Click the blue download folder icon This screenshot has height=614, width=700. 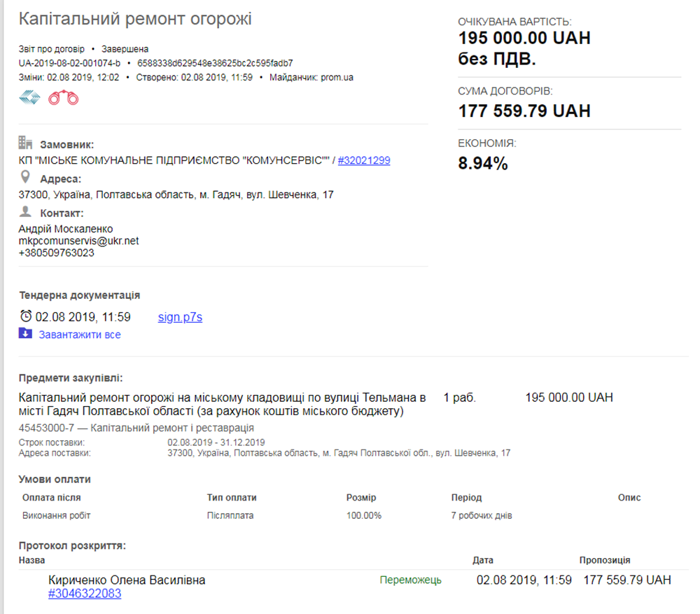(x=25, y=334)
